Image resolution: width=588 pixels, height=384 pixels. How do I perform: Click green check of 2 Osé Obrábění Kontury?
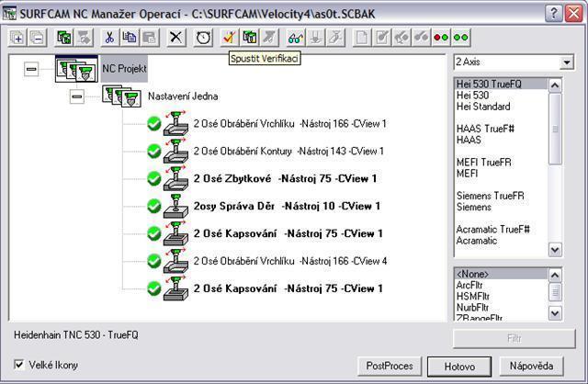tap(154, 152)
